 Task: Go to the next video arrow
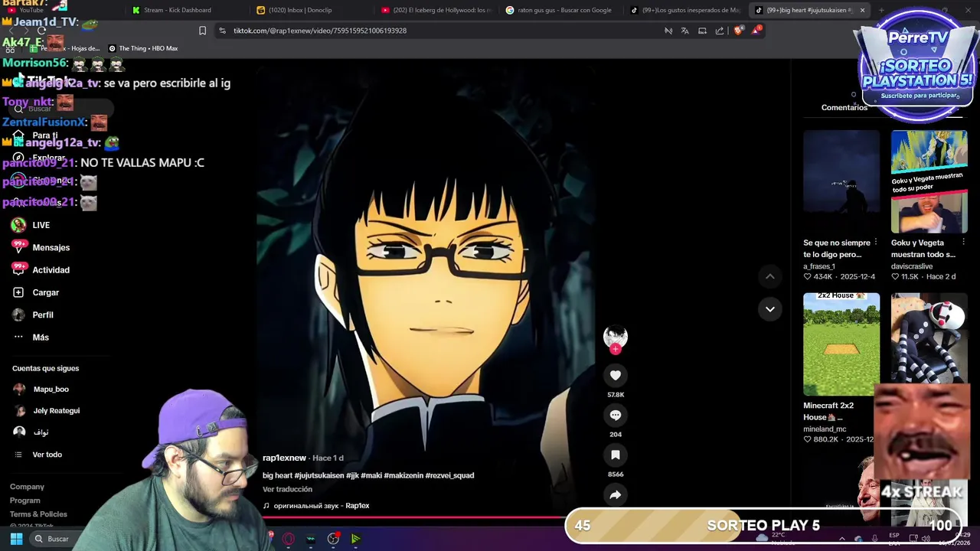[770, 309]
